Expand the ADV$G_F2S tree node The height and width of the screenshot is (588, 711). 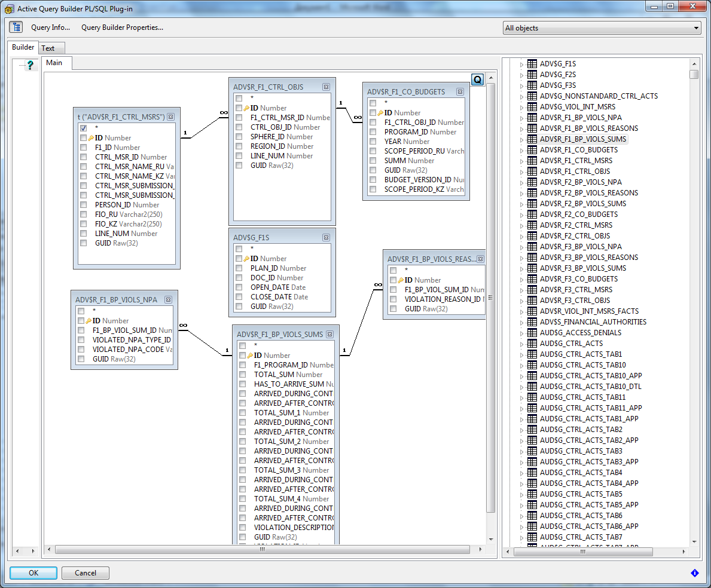point(521,75)
